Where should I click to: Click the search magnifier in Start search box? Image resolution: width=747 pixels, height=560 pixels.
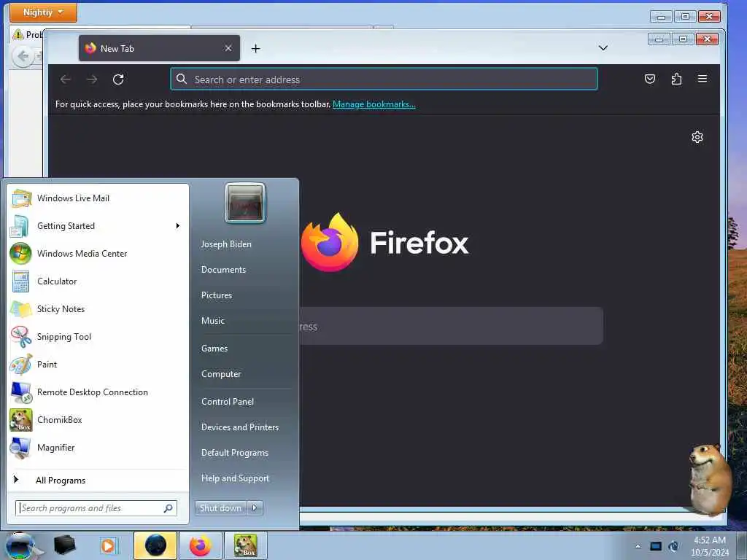pos(169,508)
